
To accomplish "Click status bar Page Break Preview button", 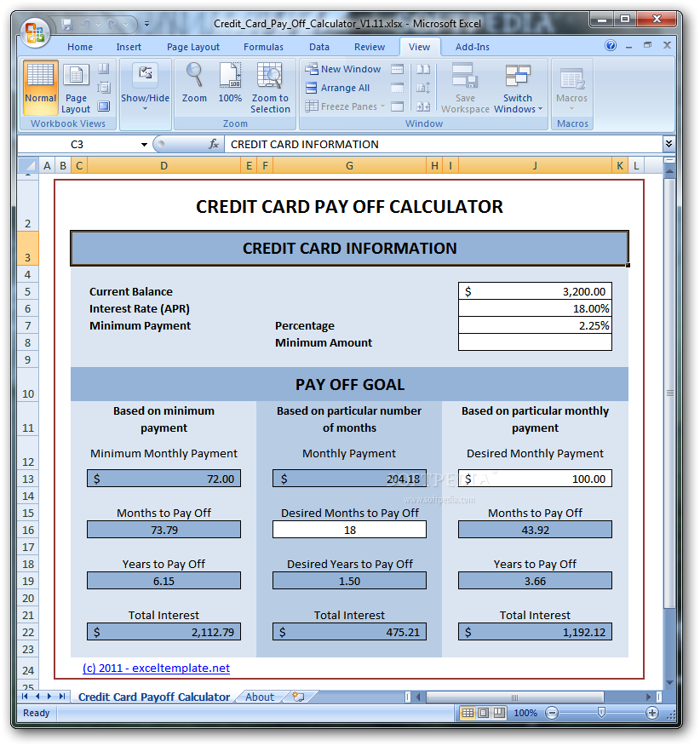I will [x=499, y=713].
